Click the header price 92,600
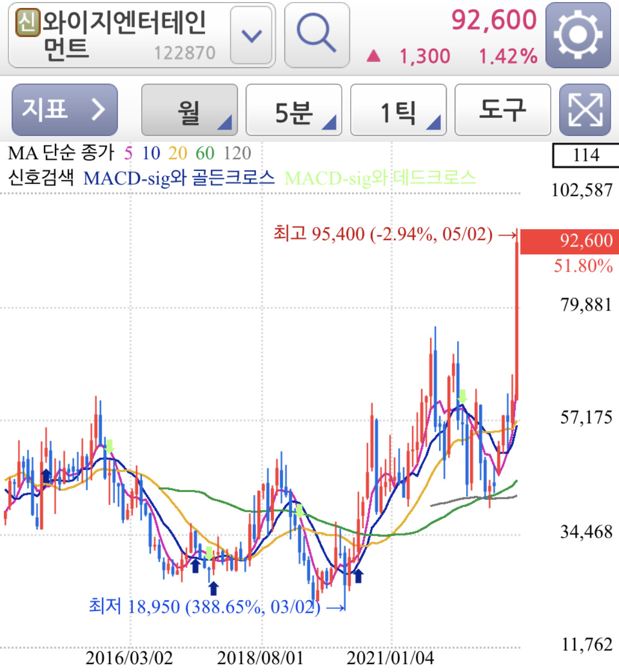The height and width of the screenshot is (672, 619). (494, 20)
